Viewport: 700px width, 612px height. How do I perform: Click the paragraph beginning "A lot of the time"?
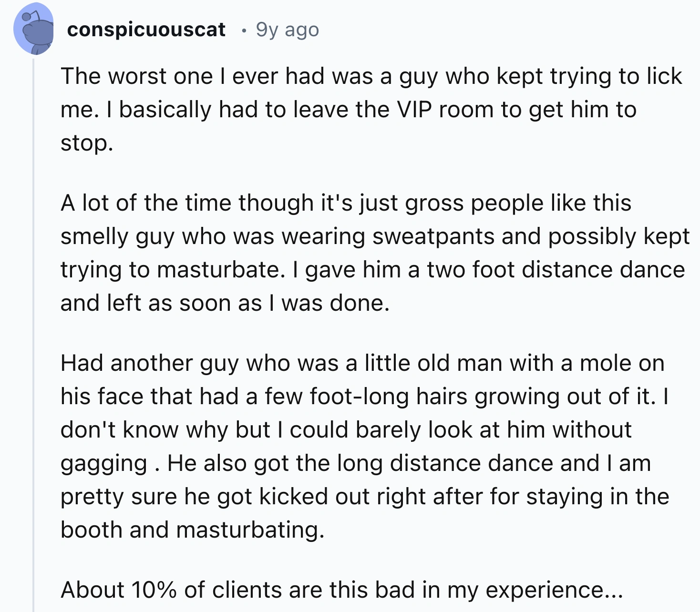pos(375,253)
